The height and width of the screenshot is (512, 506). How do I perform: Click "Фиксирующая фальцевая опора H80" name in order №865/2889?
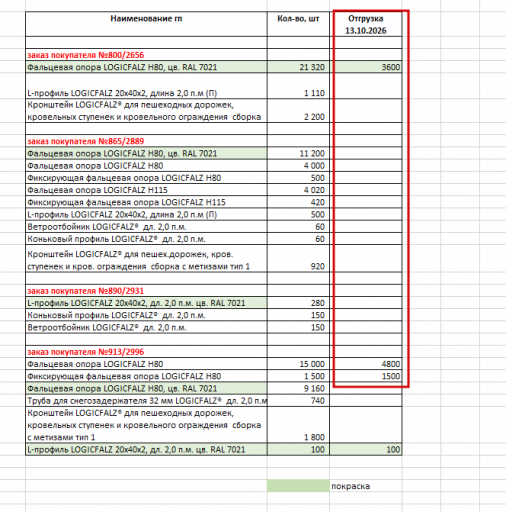(x=146, y=178)
